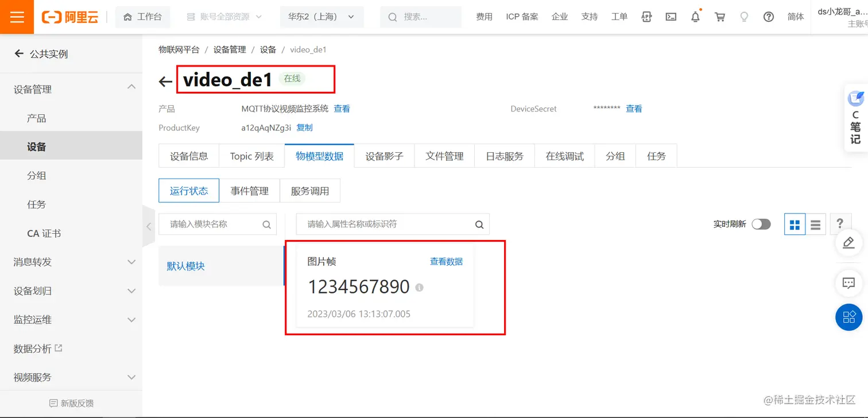Select the 运行状态 sub-tab
This screenshot has height=418, width=868.
pyautogui.click(x=189, y=191)
